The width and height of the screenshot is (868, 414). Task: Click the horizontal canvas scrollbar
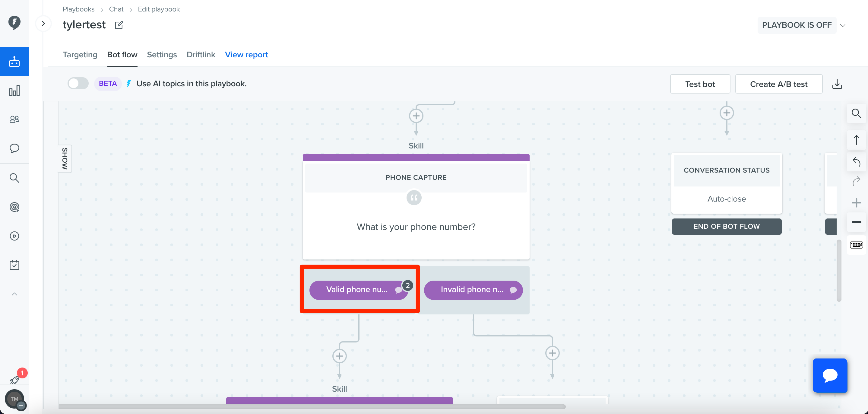[312, 406]
